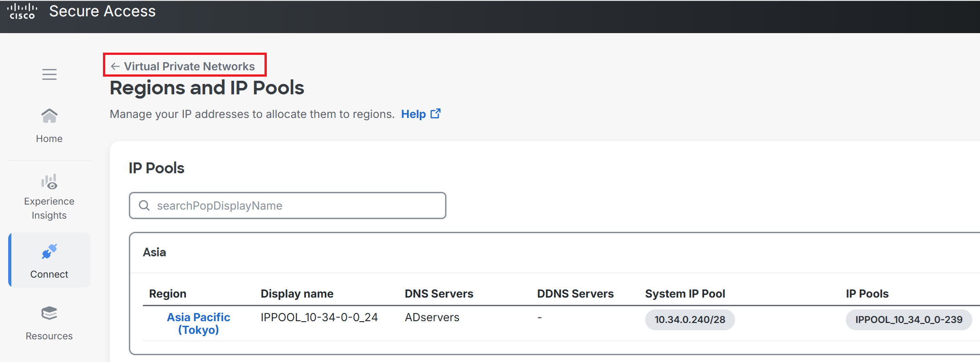Open the hamburger navigation menu
This screenshot has height=362, width=980.
coord(49,74)
